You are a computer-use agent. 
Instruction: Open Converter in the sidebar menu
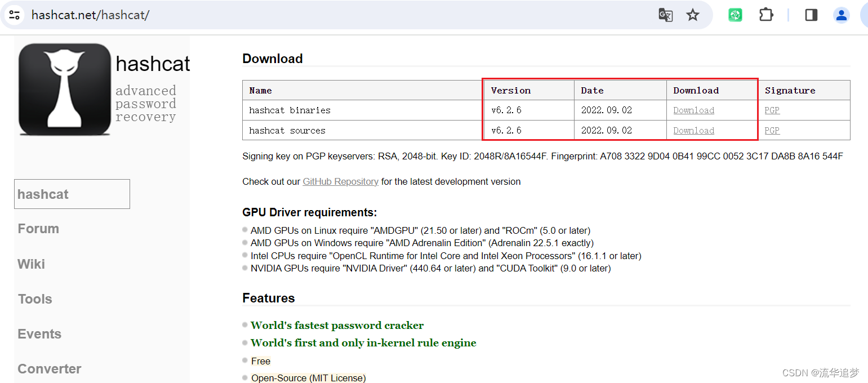click(50, 369)
